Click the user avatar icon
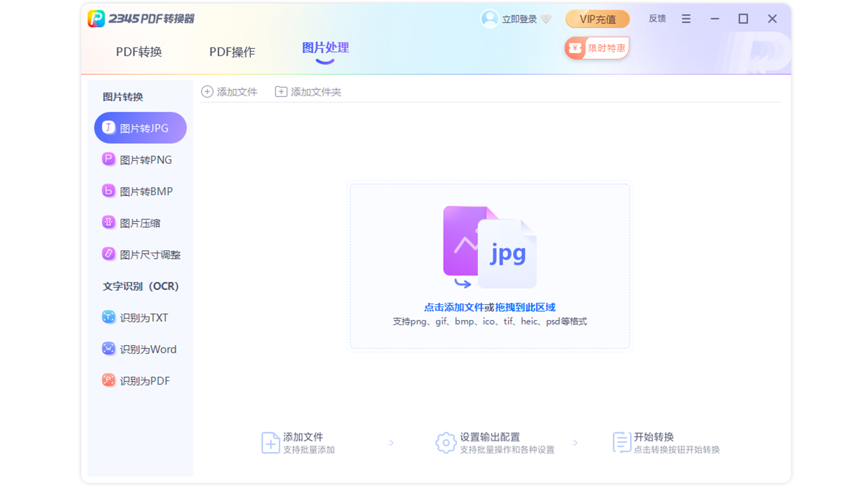 [490, 18]
